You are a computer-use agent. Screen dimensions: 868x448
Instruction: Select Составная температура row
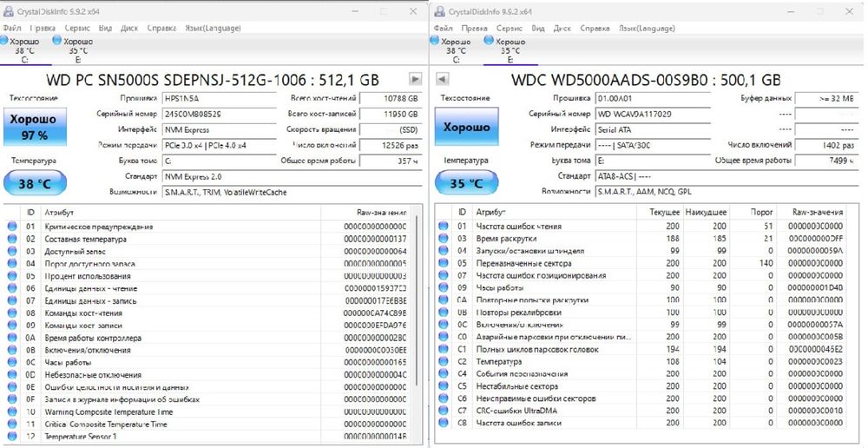pos(207,239)
